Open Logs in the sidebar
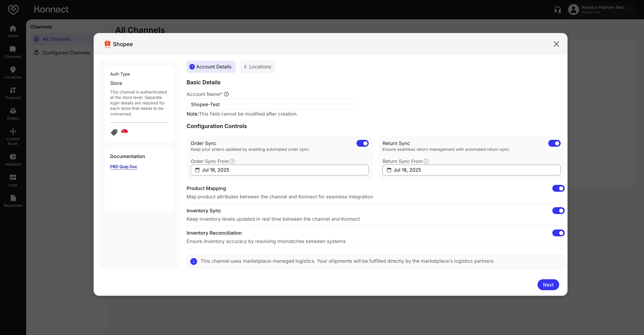Viewport: 644px width, 335px height. pyautogui.click(x=13, y=180)
